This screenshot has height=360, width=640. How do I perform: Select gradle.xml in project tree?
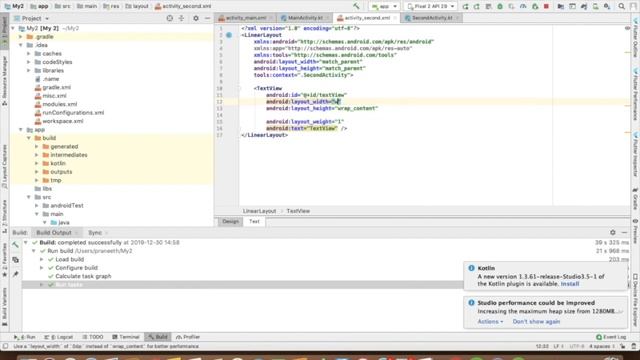pyautogui.click(x=57, y=87)
